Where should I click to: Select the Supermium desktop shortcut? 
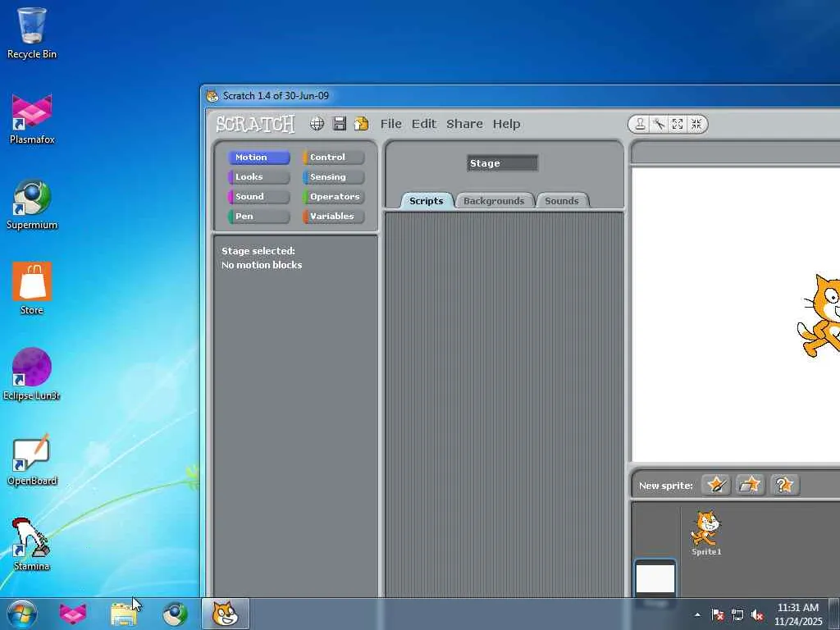pyautogui.click(x=32, y=204)
